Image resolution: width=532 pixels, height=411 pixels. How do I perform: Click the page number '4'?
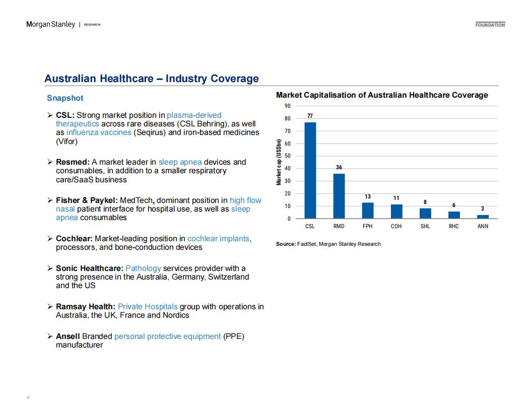pyautogui.click(x=28, y=397)
